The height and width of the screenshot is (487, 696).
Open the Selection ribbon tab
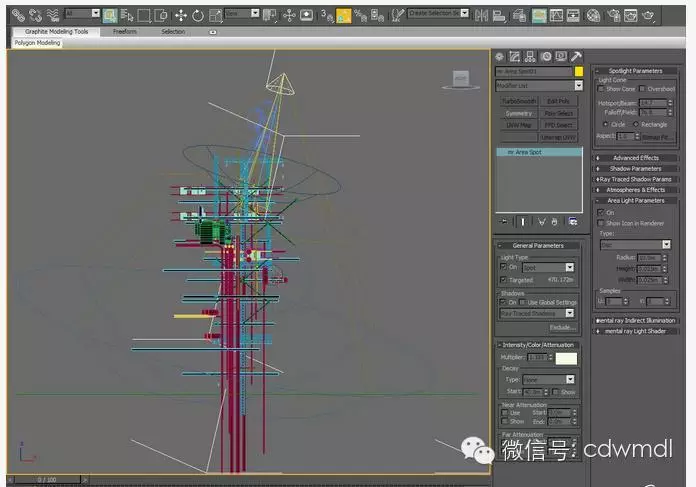pos(173,32)
